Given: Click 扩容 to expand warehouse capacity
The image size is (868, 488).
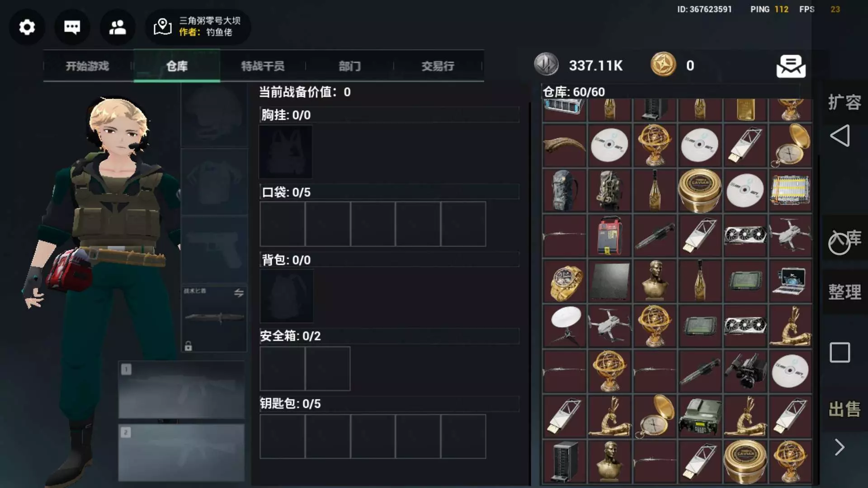Looking at the screenshot, I should (x=844, y=103).
